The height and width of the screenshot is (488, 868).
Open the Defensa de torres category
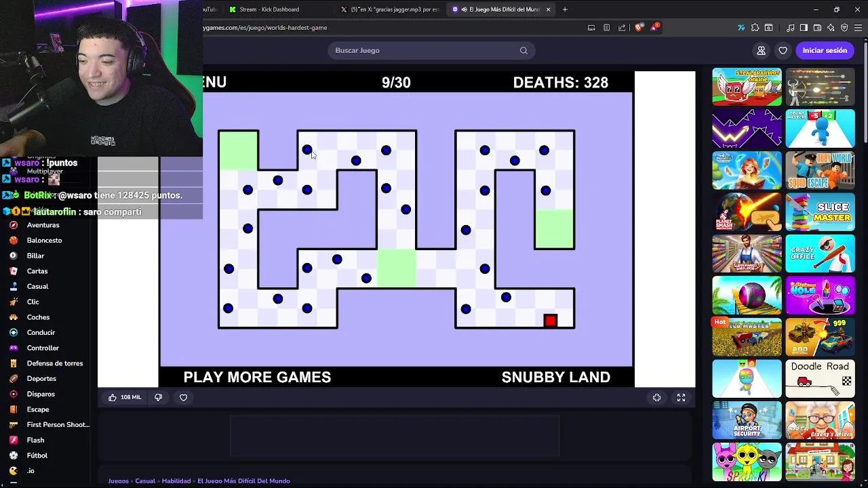coord(55,363)
